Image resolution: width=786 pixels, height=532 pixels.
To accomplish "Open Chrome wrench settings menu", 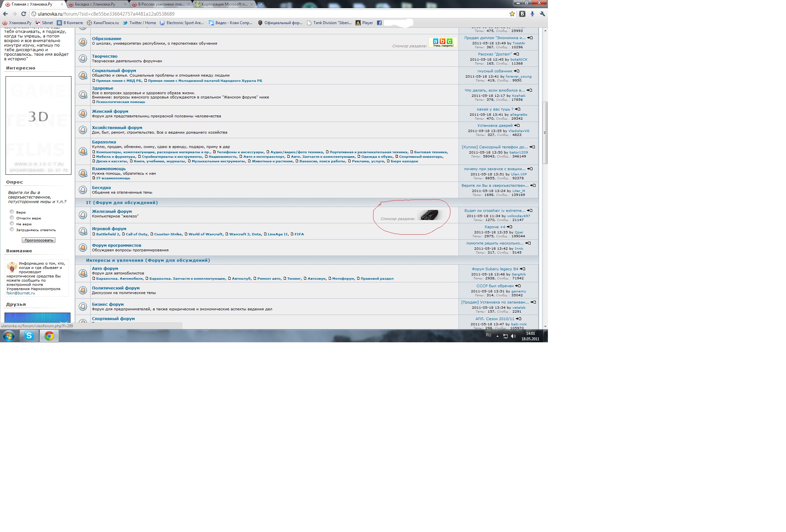I will [542, 14].
